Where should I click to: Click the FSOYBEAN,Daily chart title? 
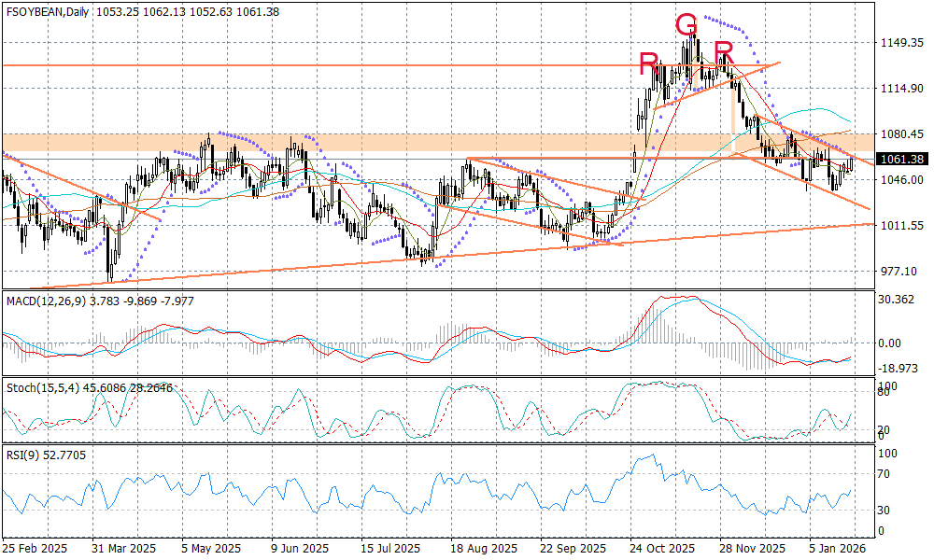[47, 9]
